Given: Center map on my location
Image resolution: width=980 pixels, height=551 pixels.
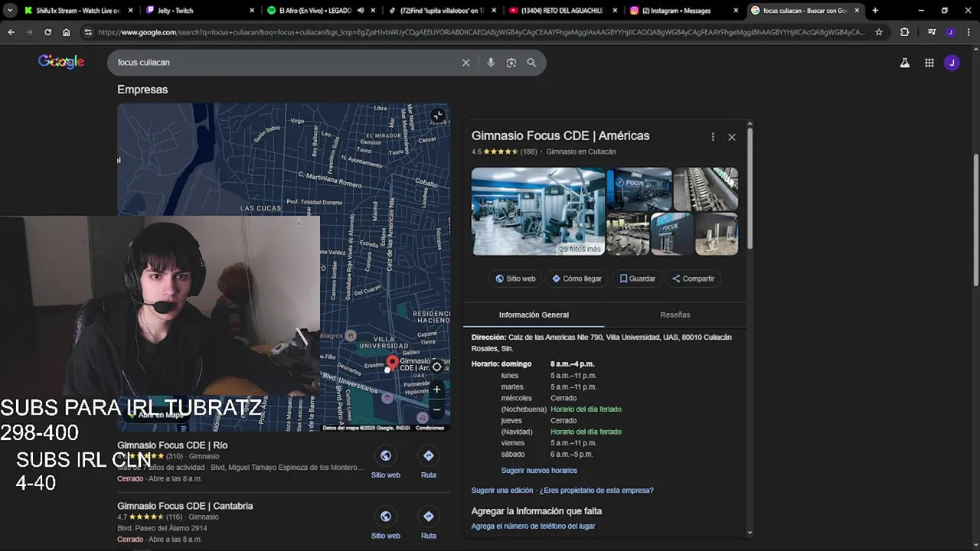Looking at the screenshot, I should coord(437,367).
